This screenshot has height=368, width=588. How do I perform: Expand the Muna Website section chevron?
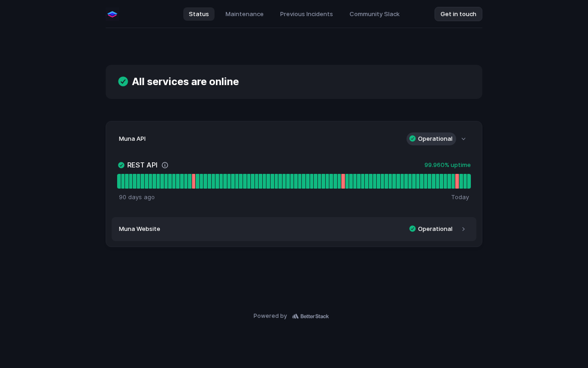click(464, 229)
